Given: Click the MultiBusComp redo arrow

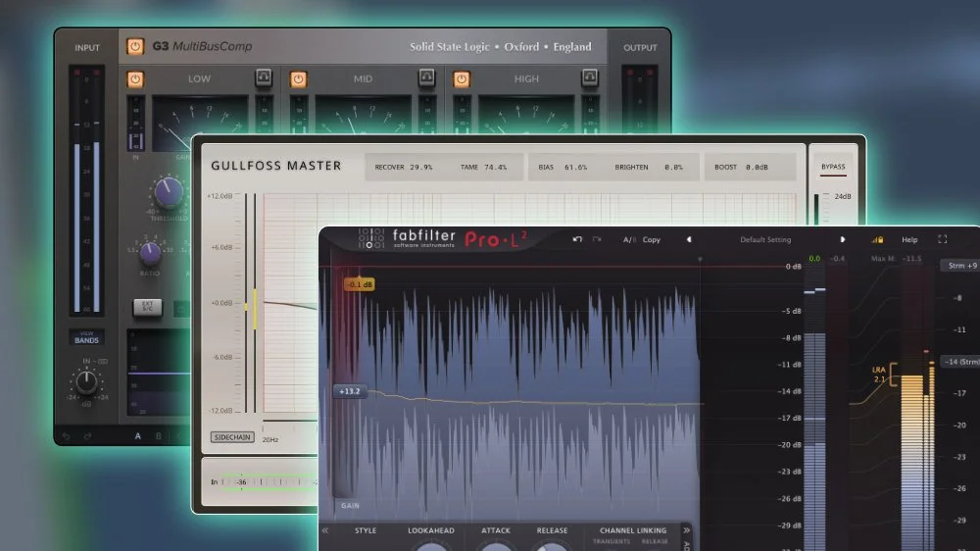Looking at the screenshot, I should click(87, 436).
